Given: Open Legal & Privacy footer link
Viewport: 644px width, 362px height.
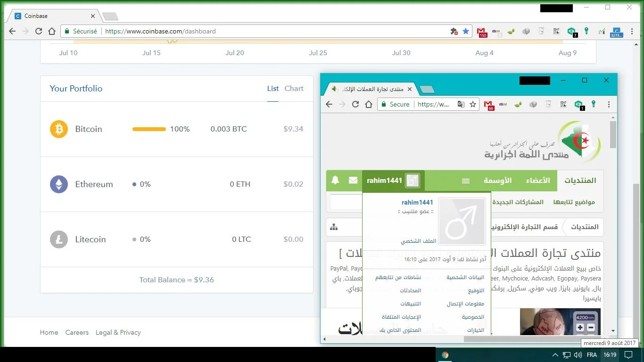Looking at the screenshot, I should [118, 332].
